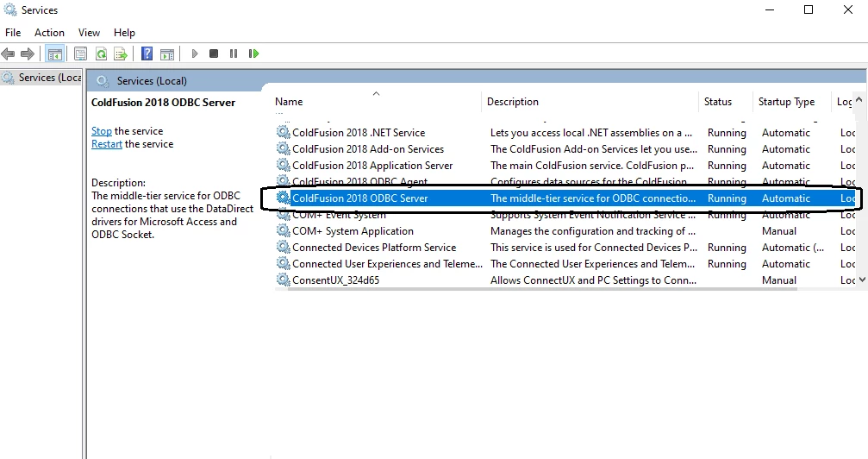Click Running status of ColdFusion 2018 .NET Service

click(x=727, y=133)
